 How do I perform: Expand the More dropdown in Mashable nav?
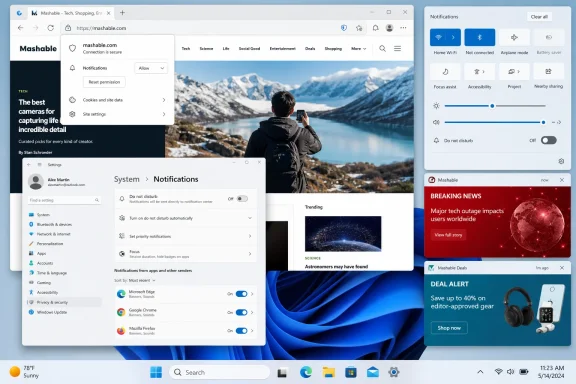point(359,49)
